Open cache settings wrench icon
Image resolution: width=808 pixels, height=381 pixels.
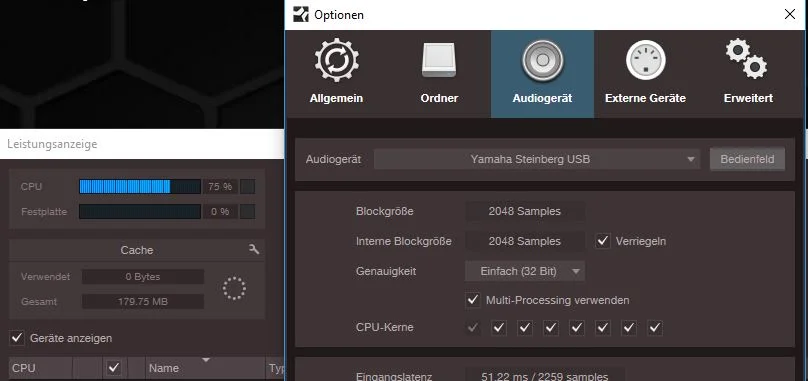(x=254, y=250)
